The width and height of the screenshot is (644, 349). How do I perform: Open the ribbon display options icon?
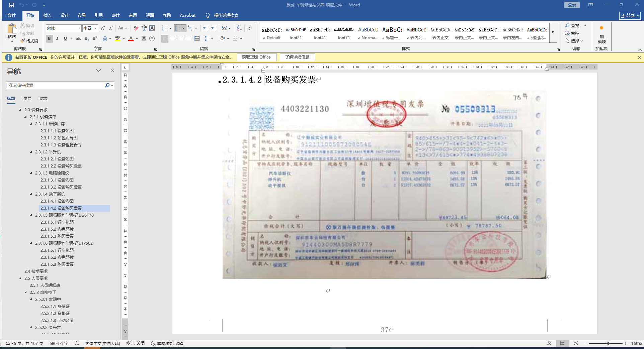pos(590,5)
